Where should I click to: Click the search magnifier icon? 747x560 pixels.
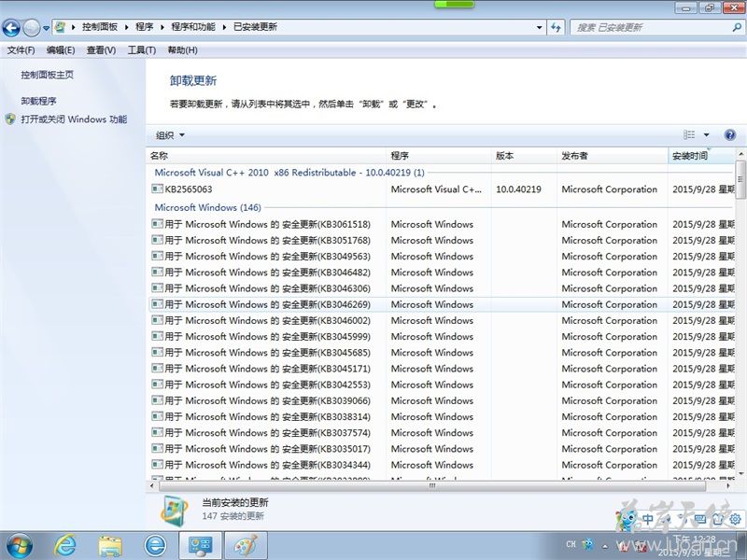click(737, 27)
